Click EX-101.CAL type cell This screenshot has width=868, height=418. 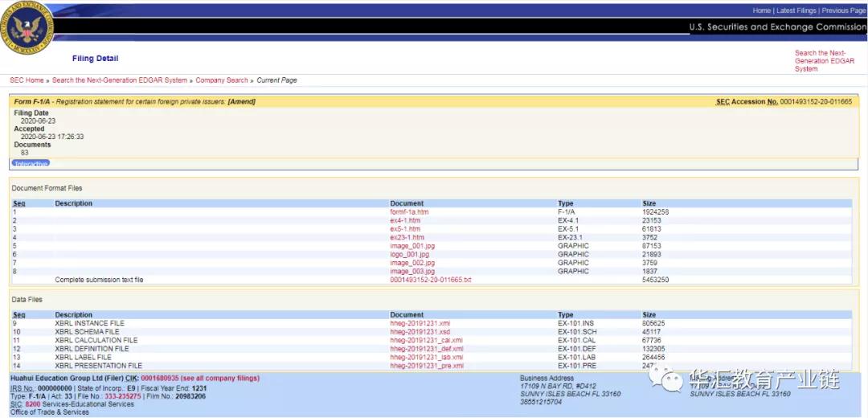[577, 340]
